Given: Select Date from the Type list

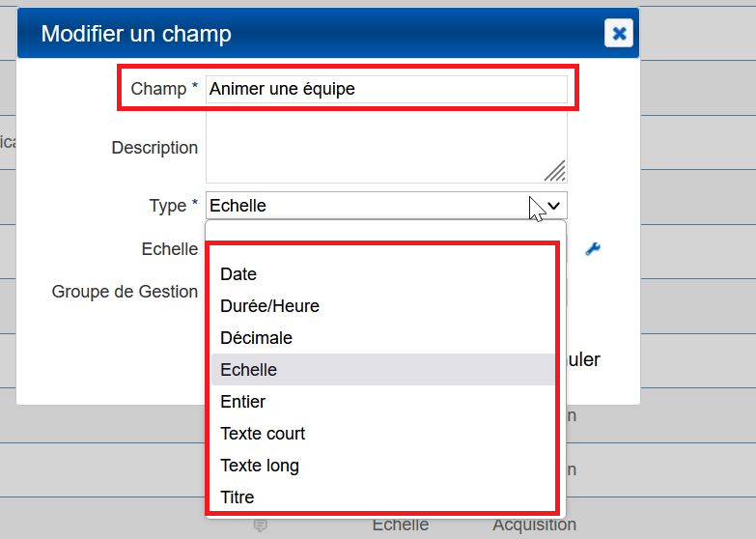Looking at the screenshot, I should [x=238, y=274].
